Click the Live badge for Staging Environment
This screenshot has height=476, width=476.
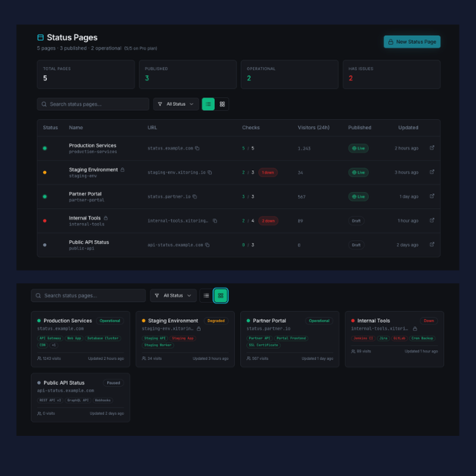tap(358, 173)
